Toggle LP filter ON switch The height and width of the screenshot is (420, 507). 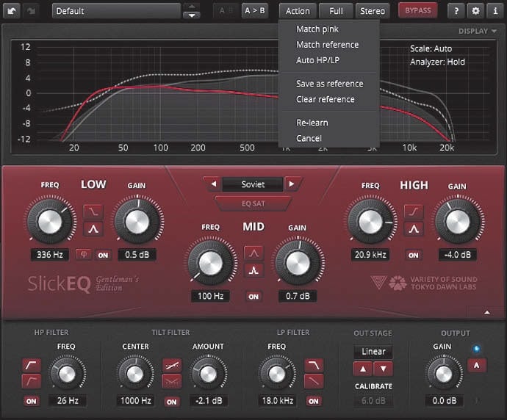coord(314,401)
